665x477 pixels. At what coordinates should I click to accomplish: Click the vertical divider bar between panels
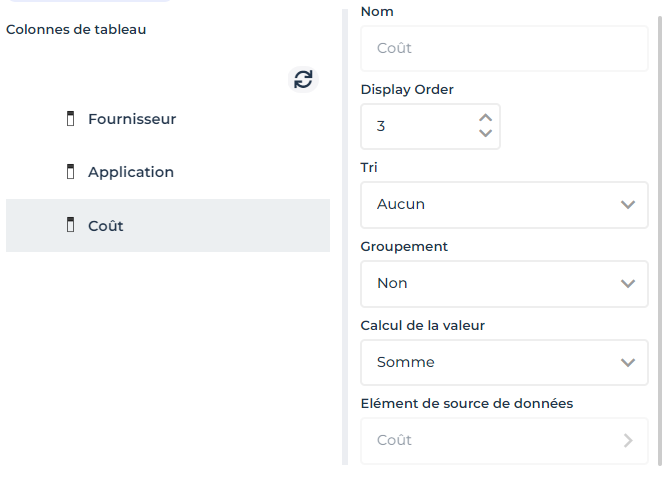coord(345,238)
